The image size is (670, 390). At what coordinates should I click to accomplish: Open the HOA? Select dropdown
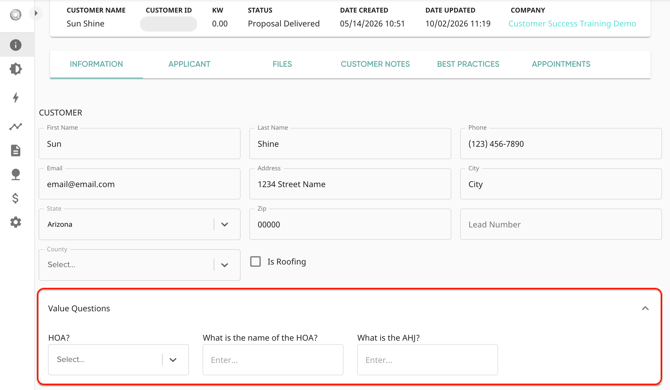click(118, 360)
